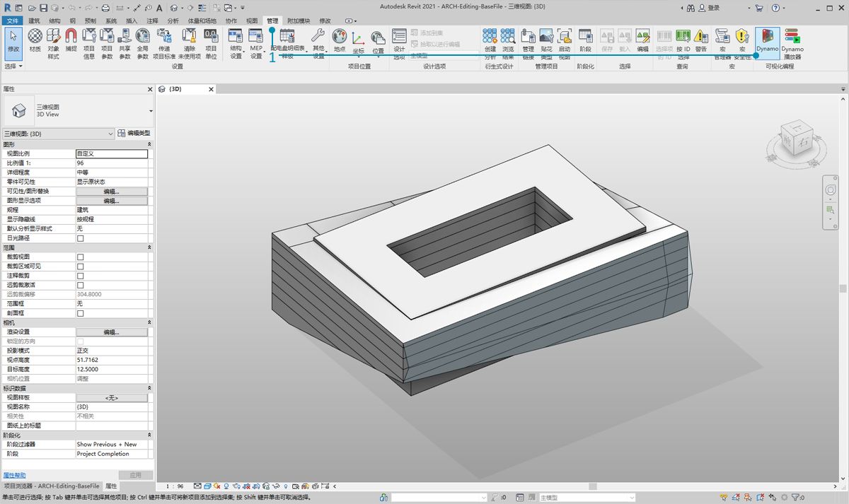849x504 pixels.
Task: Click the 编辑类型 edit type button
Action: pos(134,134)
